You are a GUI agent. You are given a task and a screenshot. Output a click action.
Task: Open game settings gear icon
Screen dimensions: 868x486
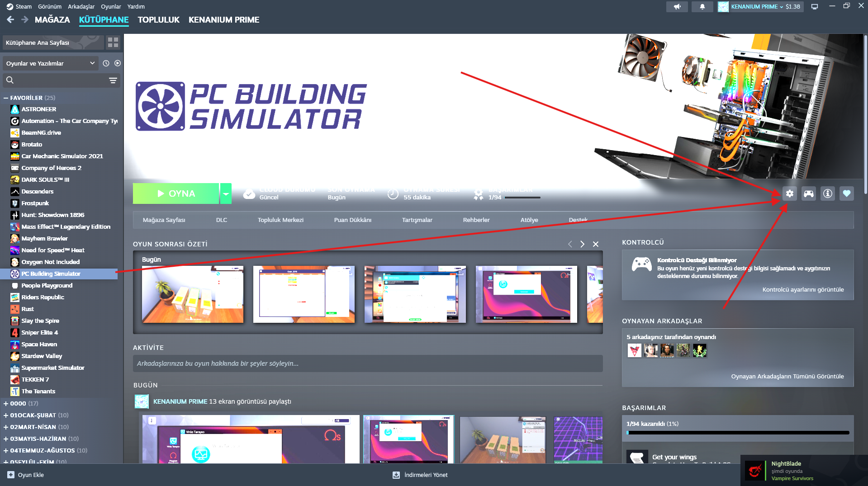tap(789, 193)
